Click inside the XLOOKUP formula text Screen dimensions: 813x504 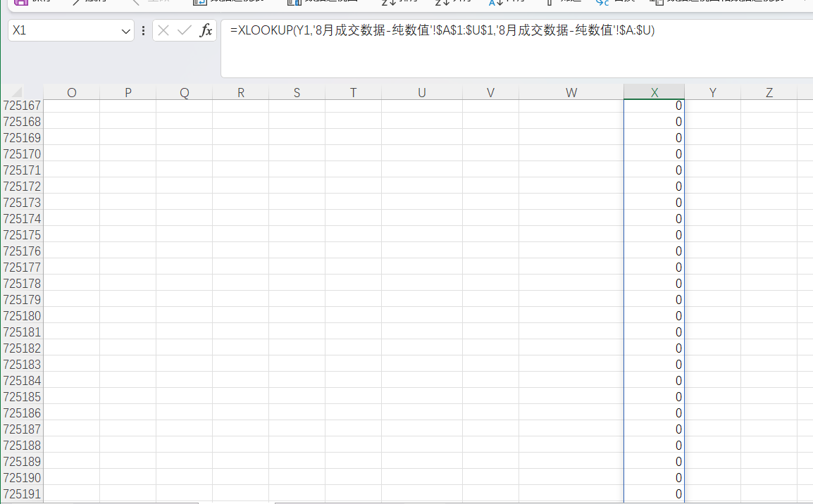pos(442,30)
